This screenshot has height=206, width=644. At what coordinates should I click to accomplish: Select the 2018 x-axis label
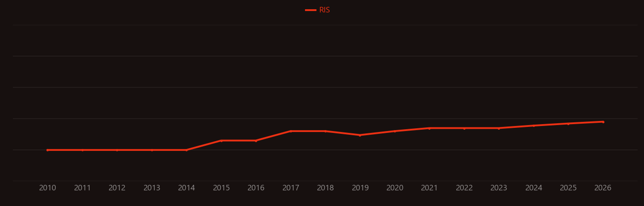coord(325,188)
